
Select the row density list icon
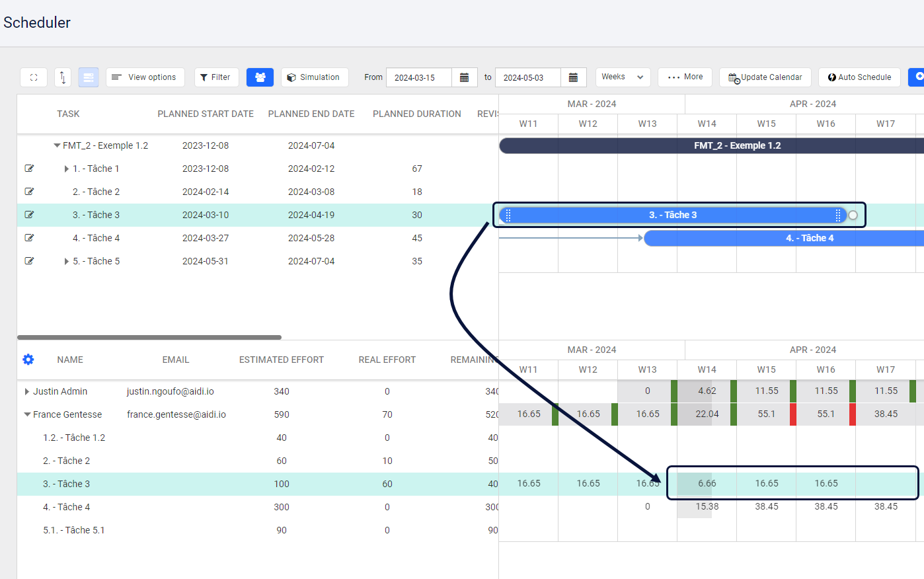89,77
